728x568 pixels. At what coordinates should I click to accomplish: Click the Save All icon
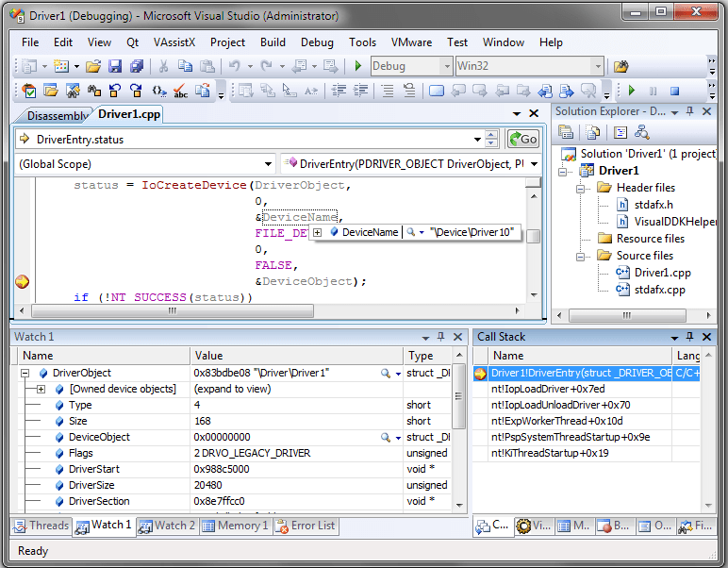[x=137, y=66]
